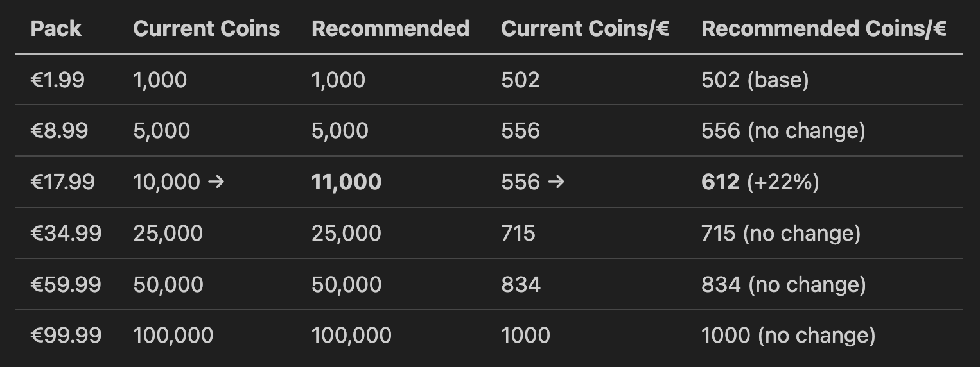
Task: Click the "834 (no change)" cell
Action: click(x=783, y=284)
